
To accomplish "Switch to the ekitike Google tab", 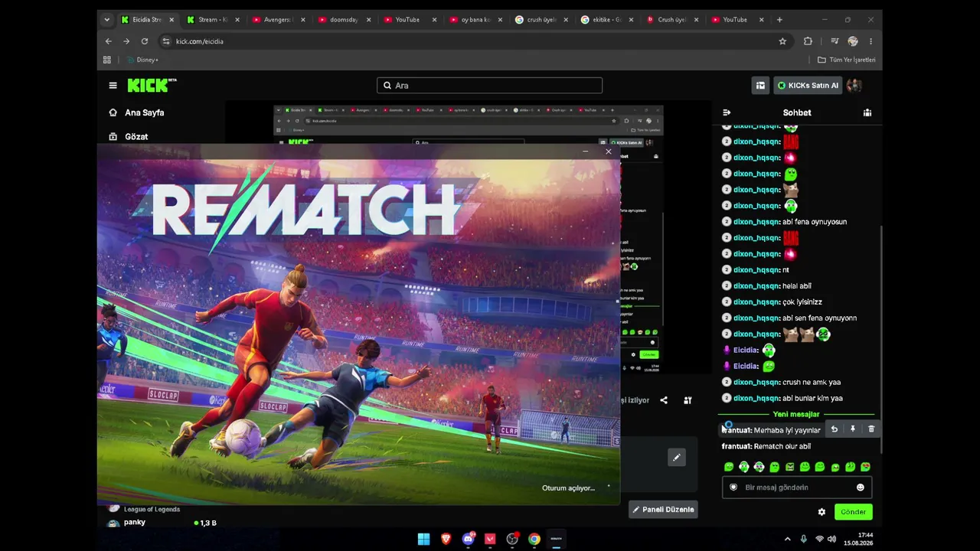I will (607, 20).
